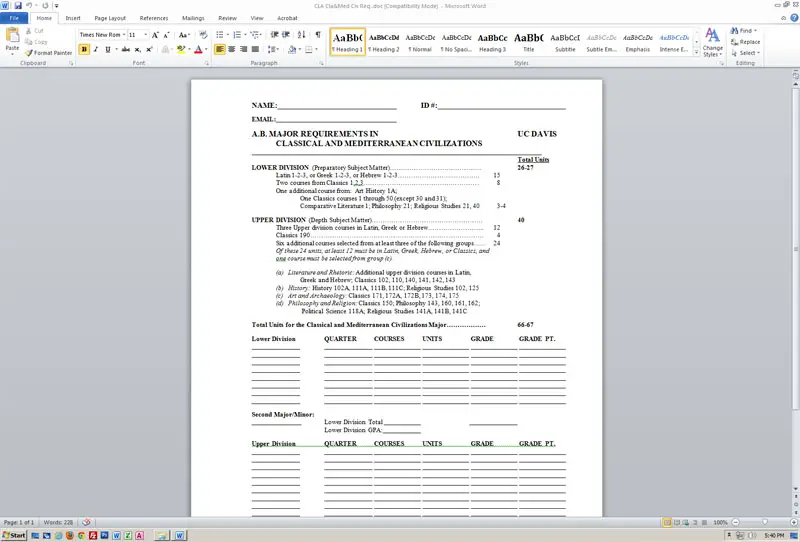The width and height of the screenshot is (800, 542).
Task: Apply strikethrough formatting
Action: point(126,50)
